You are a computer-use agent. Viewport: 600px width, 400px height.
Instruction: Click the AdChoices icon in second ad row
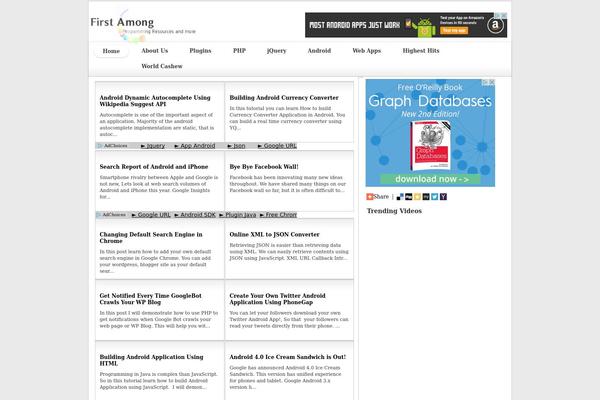[99, 215]
